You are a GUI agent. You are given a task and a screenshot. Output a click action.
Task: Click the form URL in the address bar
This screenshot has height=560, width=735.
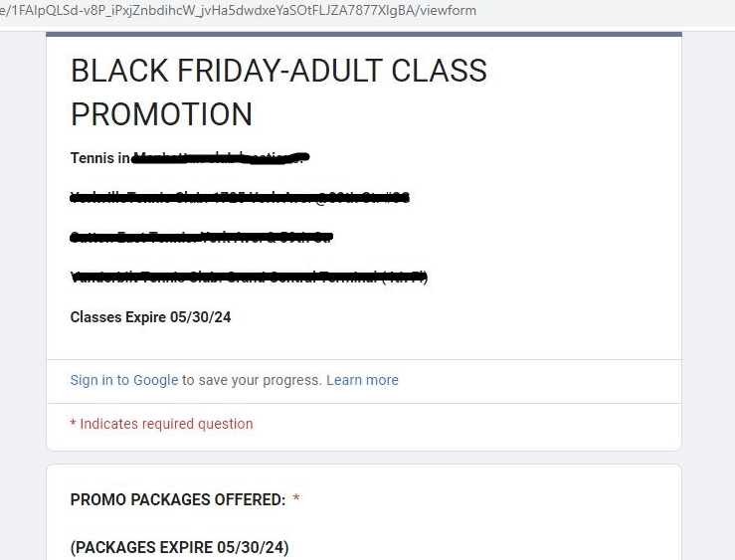(239, 11)
